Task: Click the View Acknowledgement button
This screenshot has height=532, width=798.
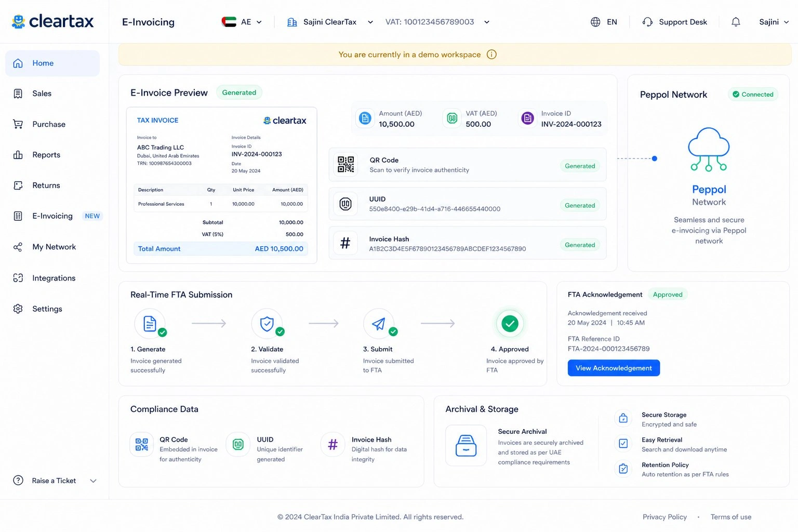Action: [x=614, y=368]
